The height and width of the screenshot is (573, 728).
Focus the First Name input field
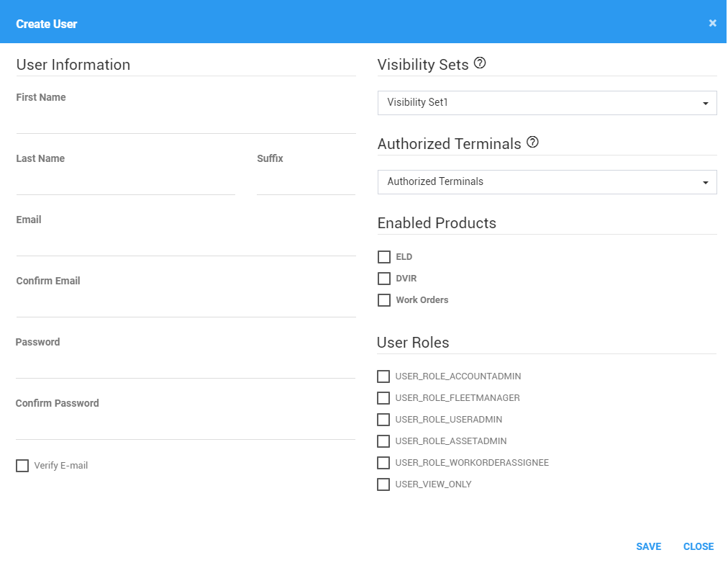tap(186, 121)
